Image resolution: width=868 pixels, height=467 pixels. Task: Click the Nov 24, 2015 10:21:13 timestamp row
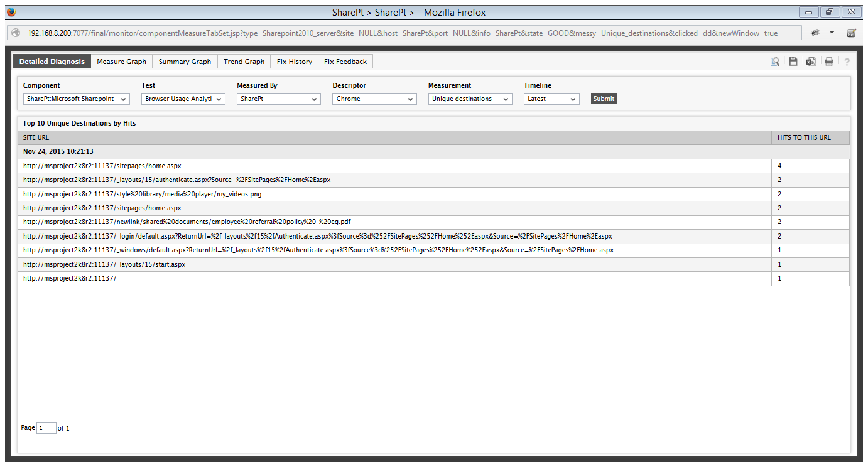tap(433, 151)
